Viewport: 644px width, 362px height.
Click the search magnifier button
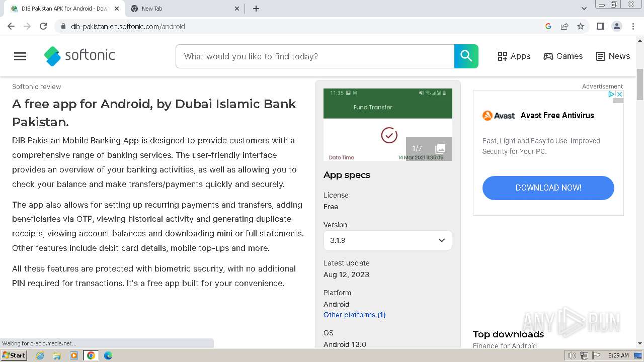pos(466,56)
